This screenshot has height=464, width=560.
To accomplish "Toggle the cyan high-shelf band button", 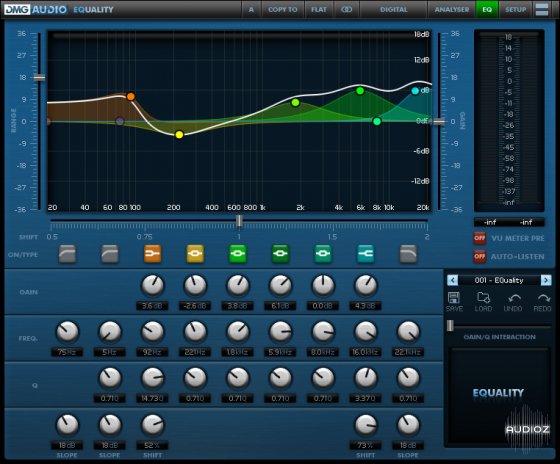I will (366, 254).
